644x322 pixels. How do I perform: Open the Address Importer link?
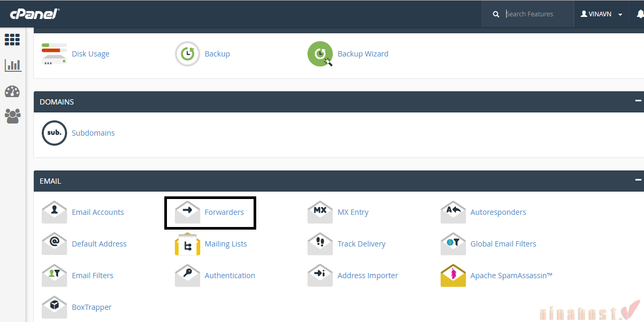coord(368,276)
